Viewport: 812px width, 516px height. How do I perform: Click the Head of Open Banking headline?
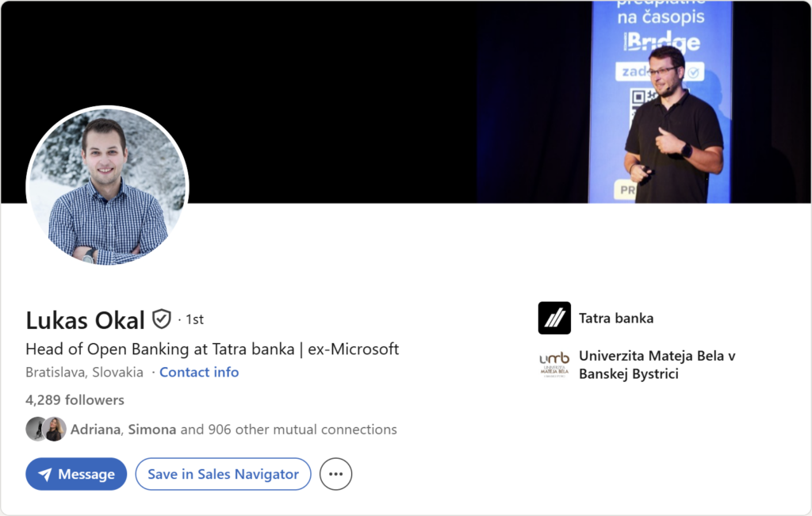213,350
